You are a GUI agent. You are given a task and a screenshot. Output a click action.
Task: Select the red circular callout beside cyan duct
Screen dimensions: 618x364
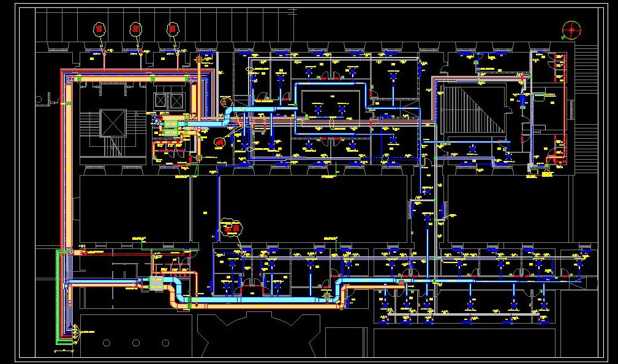[219, 142]
